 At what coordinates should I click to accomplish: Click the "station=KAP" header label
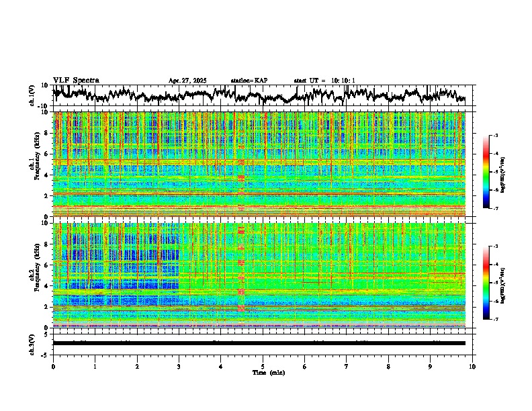point(249,81)
